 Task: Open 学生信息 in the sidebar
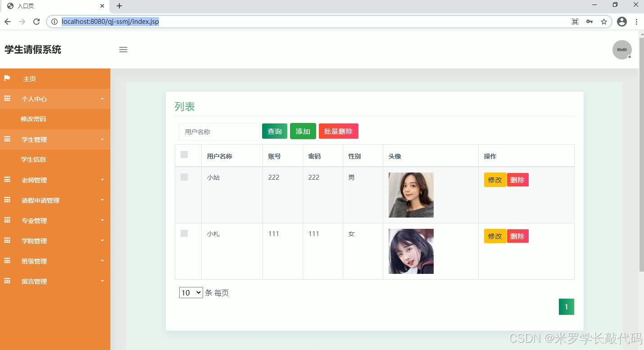pyautogui.click(x=33, y=159)
